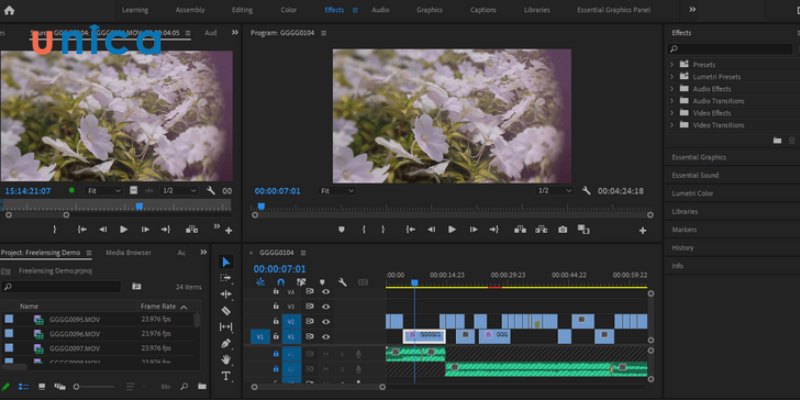
Task: Hide video track V2 with eye icon
Action: (x=325, y=322)
